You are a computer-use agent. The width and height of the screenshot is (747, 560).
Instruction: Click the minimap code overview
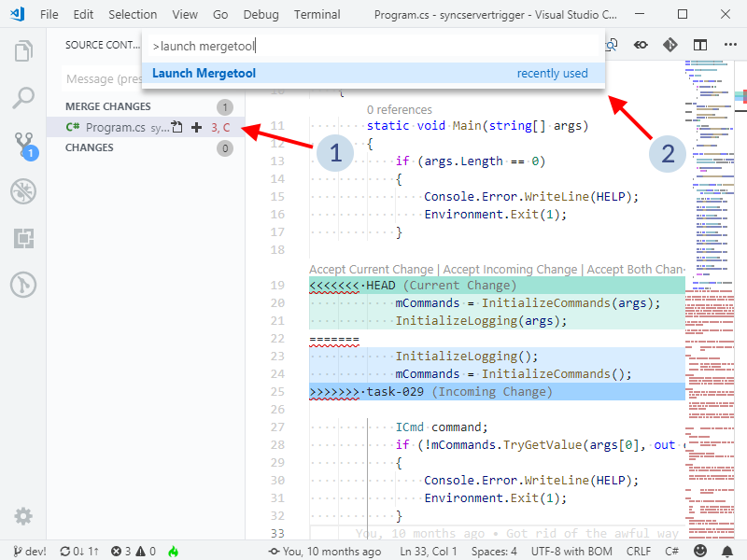(x=710, y=300)
